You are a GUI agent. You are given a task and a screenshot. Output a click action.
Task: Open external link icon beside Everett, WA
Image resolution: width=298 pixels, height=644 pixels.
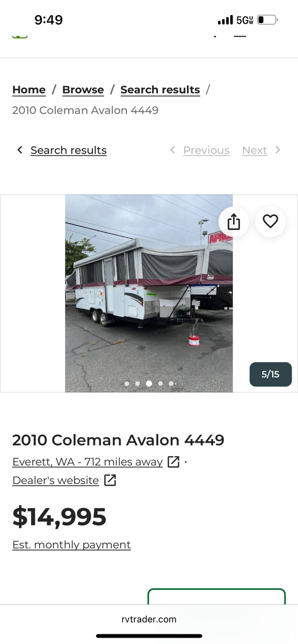(173, 462)
